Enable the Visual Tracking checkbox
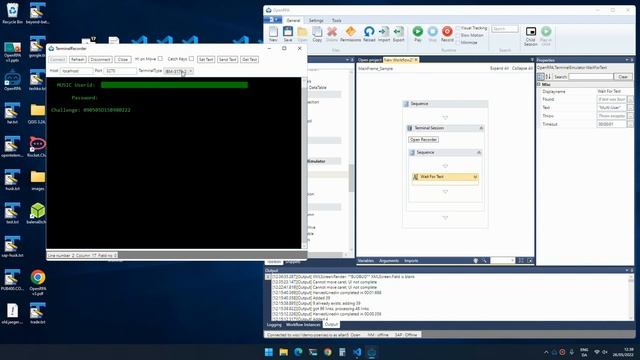This screenshot has height=360, width=640. click(x=458, y=28)
